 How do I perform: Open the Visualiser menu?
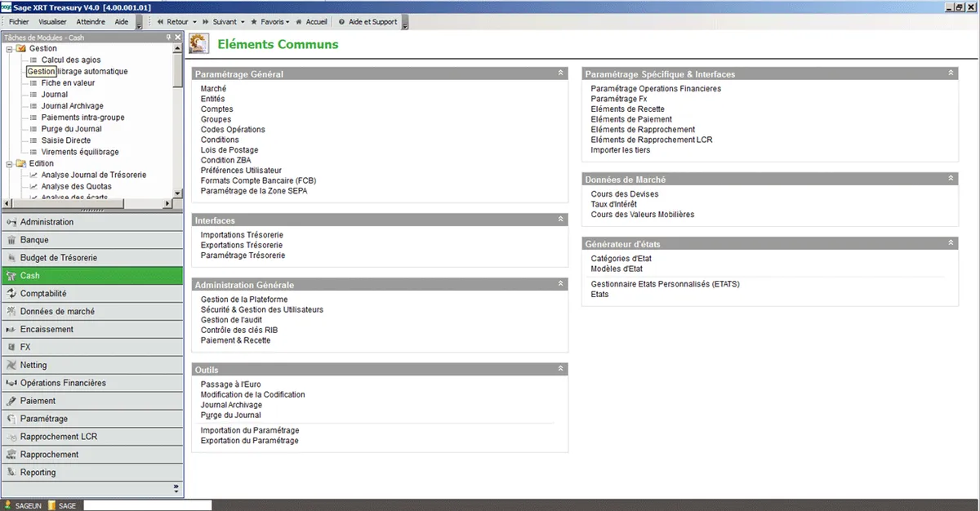click(52, 22)
